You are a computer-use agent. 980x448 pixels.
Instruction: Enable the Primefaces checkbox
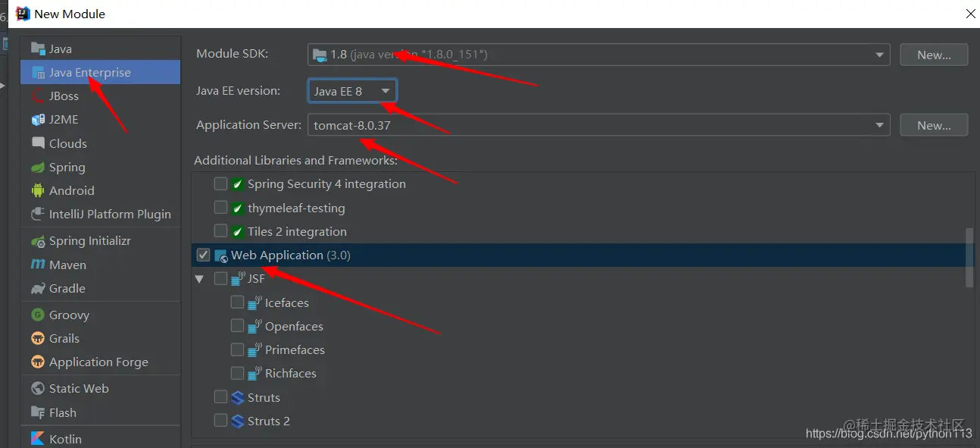[237, 349]
